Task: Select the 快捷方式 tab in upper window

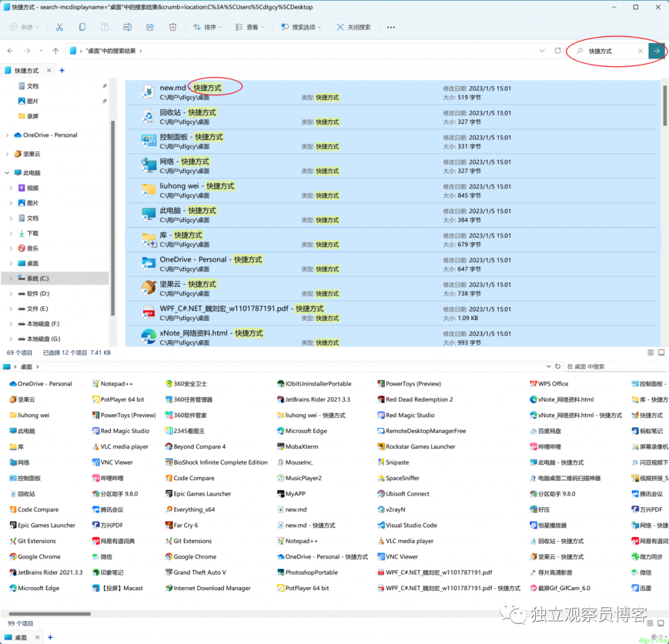Action: point(27,71)
